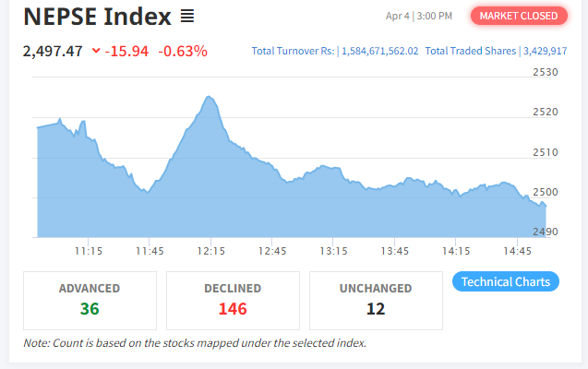Viewport: 588px width, 369px height.
Task: Click the 2500 value axis label
Action: point(546,192)
